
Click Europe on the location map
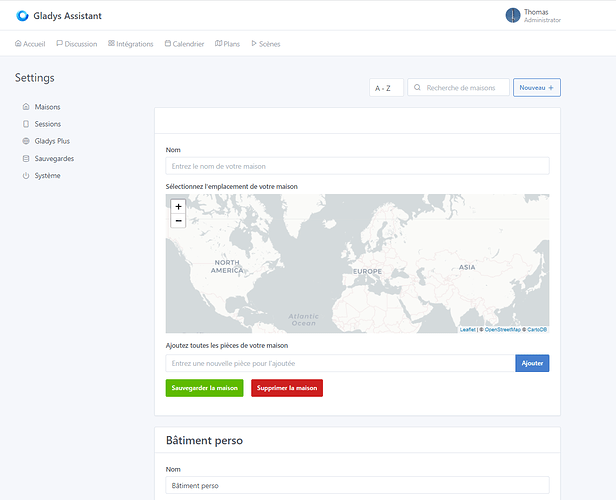pyautogui.click(x=367, y=271)
